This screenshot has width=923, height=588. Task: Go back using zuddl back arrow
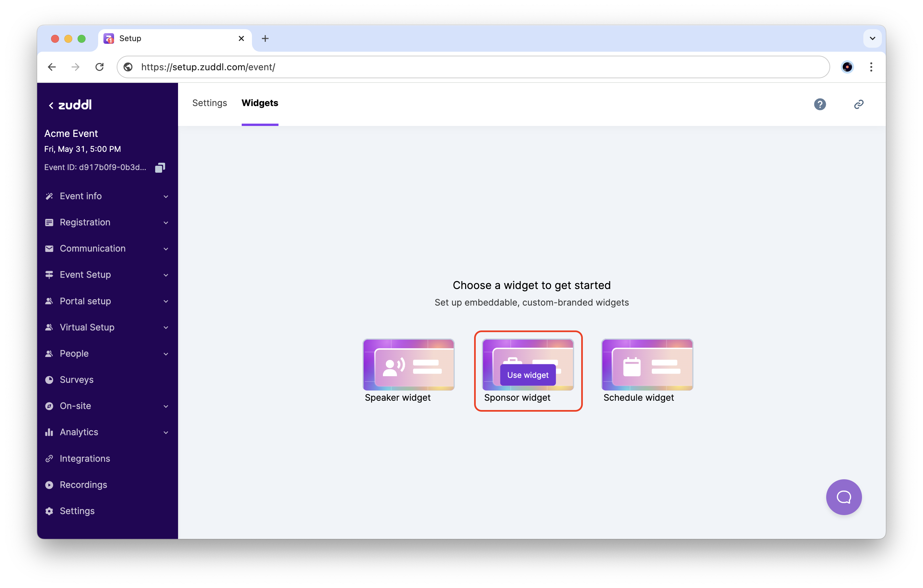click(51, 105)
